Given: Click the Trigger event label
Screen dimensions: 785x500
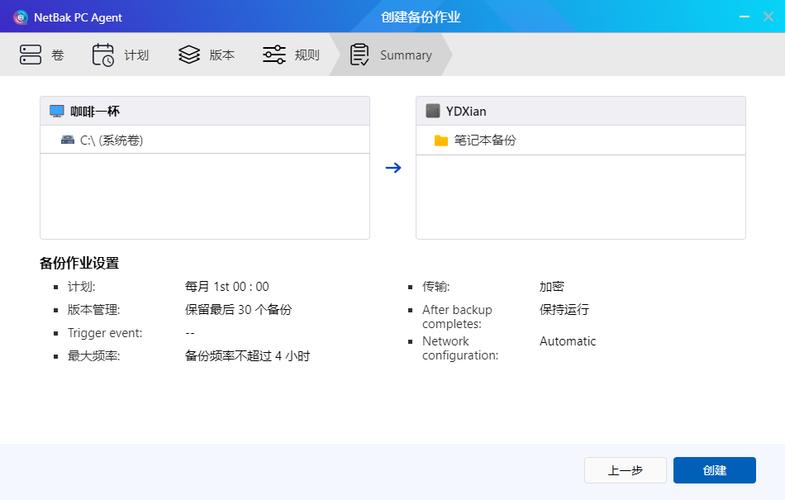Looking at the screenshot, I should point(105,333).
